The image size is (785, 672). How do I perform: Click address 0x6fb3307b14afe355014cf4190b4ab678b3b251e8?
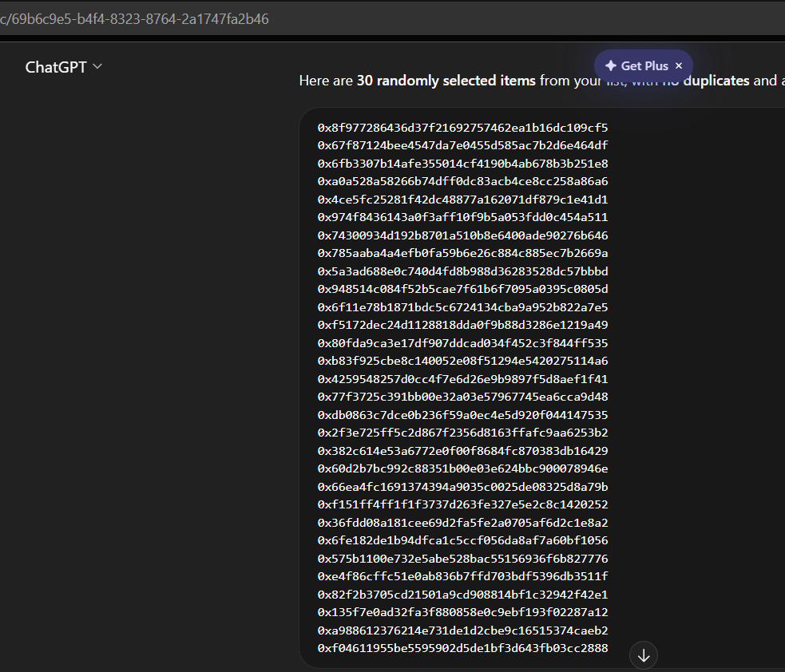point(462,164)
